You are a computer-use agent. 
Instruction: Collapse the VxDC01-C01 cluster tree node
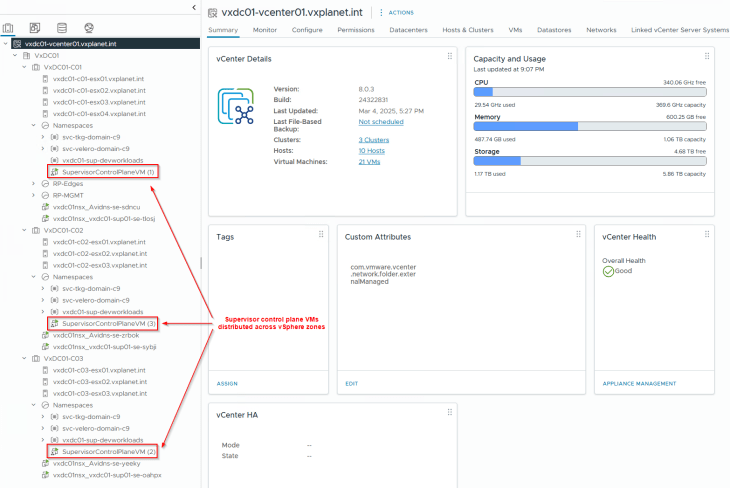click(x=25, y=67)
